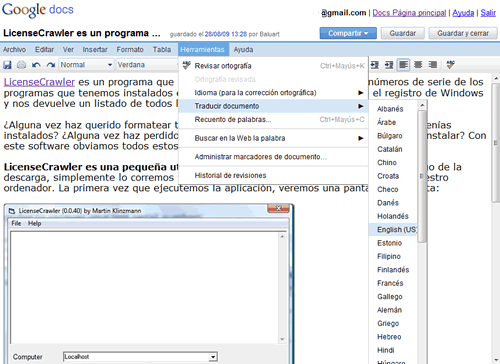
Task: Open the Editar menu
Action: (x=44, y=50)
